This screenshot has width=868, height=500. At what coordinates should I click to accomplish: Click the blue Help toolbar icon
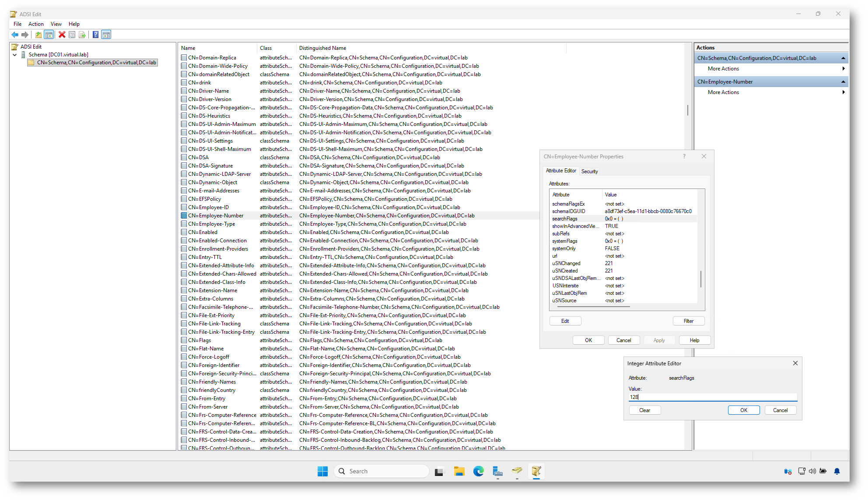pyautogui.click(x=95, y=35)
